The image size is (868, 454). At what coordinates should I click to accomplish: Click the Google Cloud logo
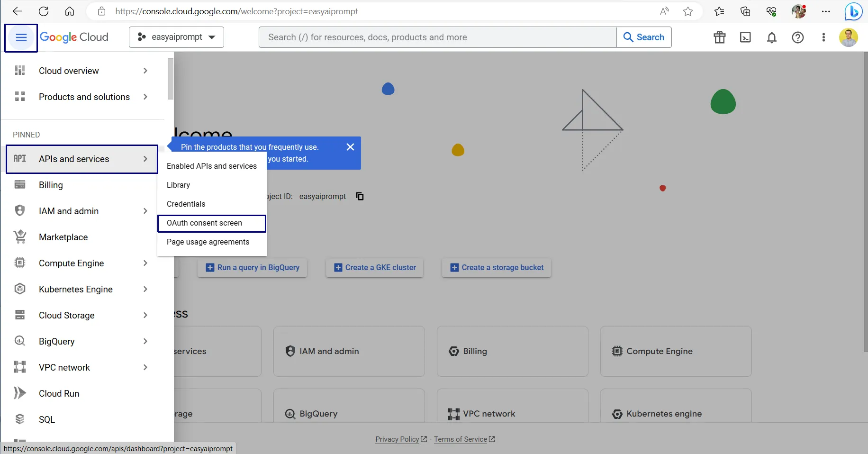(74, 37)
